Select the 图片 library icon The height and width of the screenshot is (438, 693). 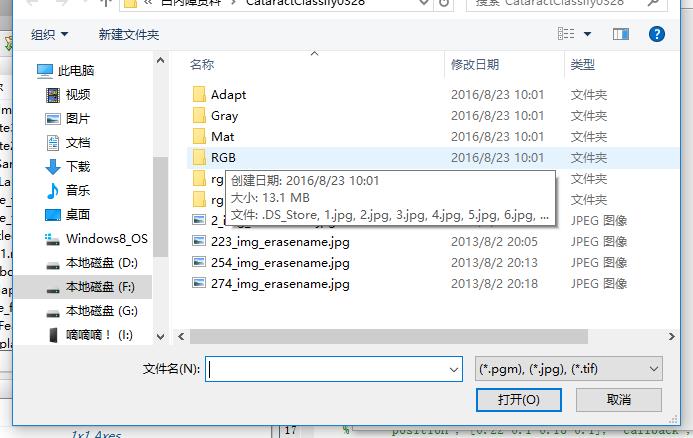[x=53, y=119]
